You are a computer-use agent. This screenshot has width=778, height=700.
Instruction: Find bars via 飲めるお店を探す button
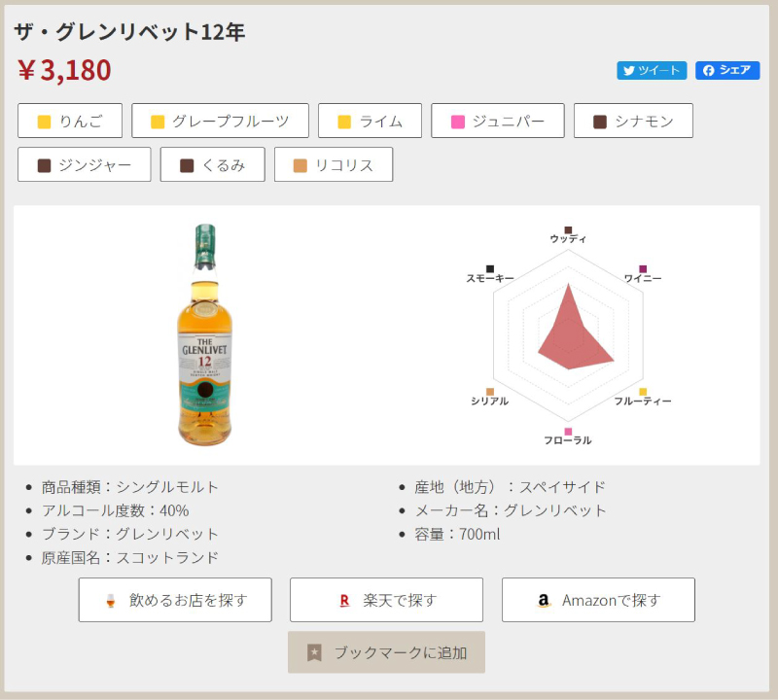[x=175, y=600]
